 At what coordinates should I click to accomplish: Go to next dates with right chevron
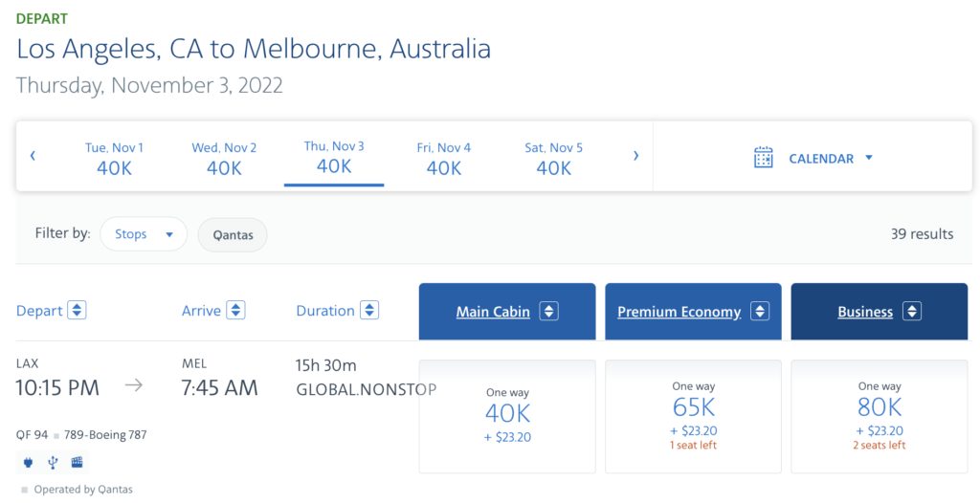pyautogui.click(x=635, y=156)
